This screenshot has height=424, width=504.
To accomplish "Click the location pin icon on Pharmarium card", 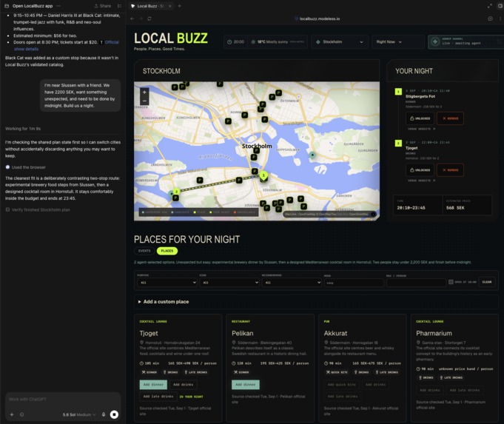I will pos(418,343).
